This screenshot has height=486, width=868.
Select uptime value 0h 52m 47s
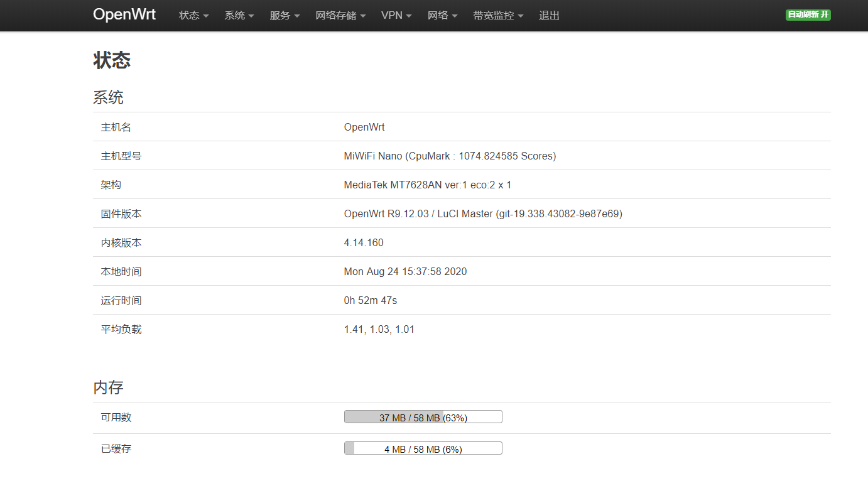coord(371,301)
